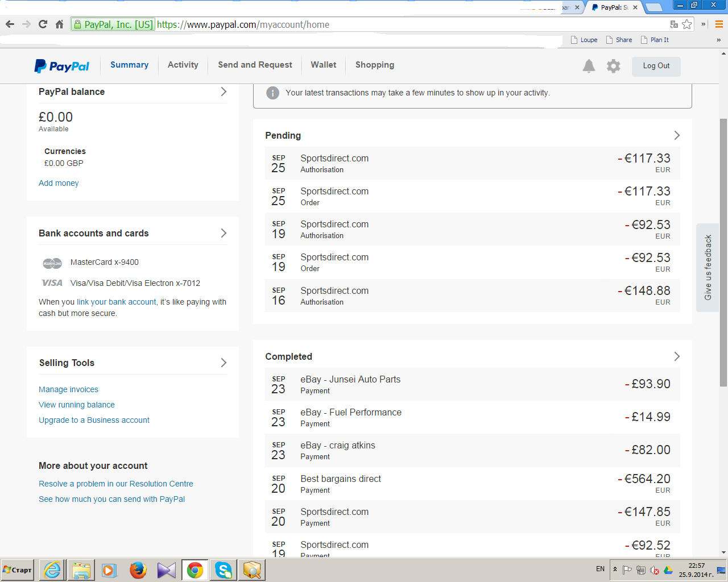
Task: Open the settings gear icon
Action: tap(613, 66)
